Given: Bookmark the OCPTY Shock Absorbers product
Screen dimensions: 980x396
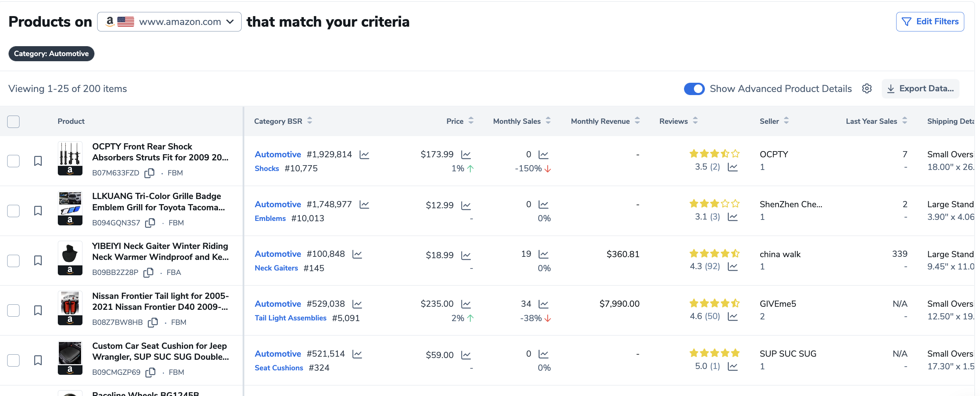Looking at the screenshot, I should (x=38, y=161).
